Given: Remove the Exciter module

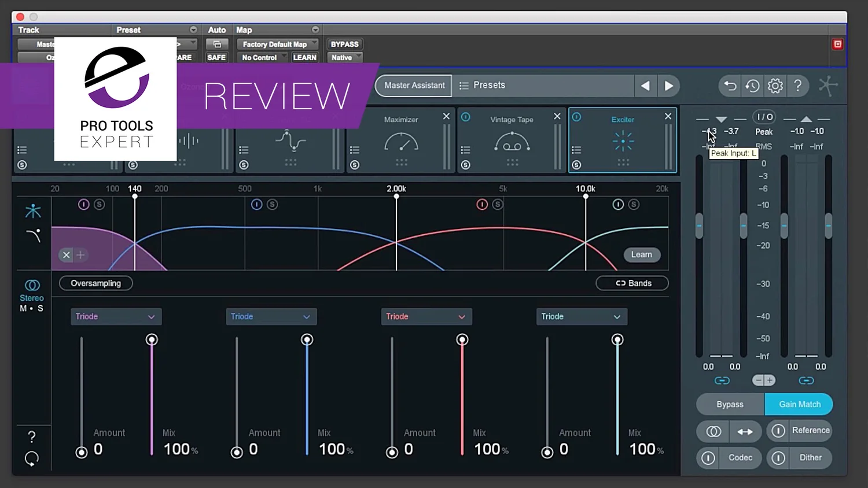Looking at the screenshot, I should point(668,116).
